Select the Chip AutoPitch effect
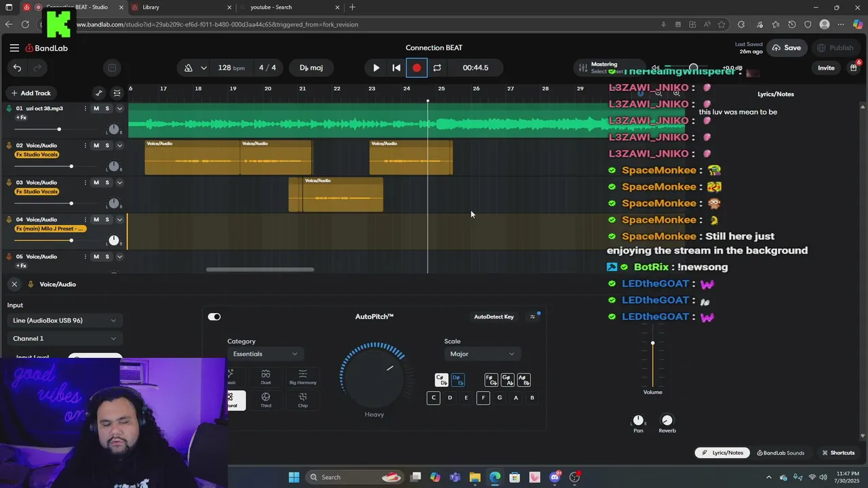 click(302, 400)
